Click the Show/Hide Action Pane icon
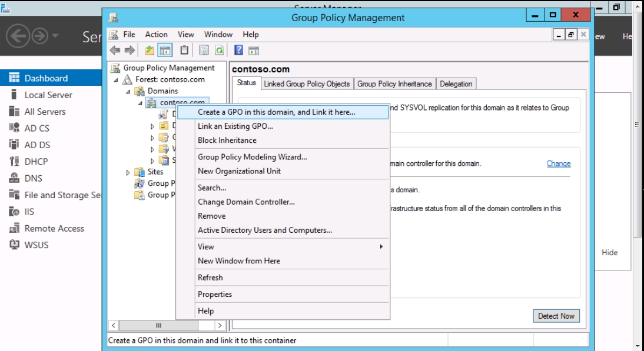The image size is (644, 351). 254,51
